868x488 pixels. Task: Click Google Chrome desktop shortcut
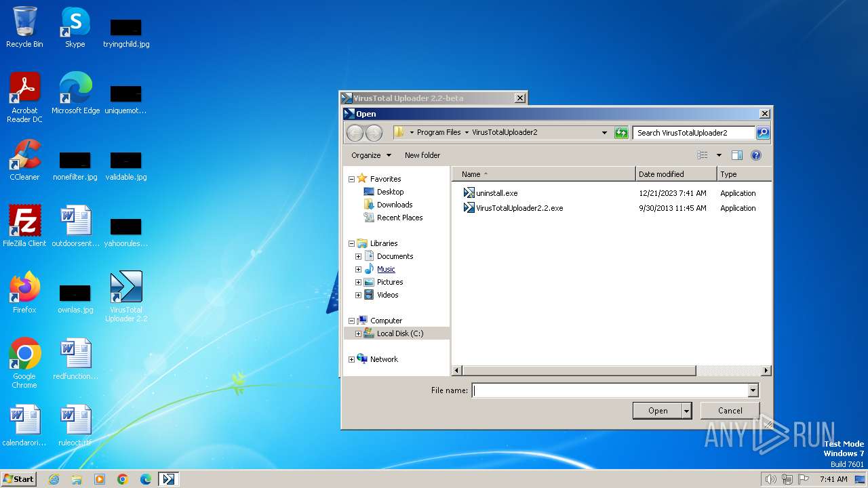24,363
